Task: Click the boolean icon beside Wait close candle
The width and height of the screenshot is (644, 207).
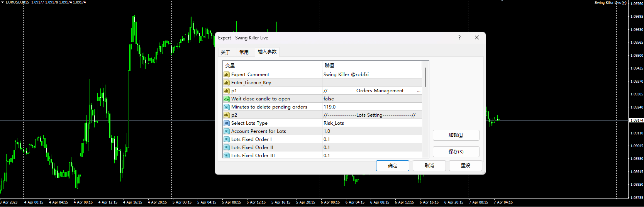Action: (x=226, y=99)
